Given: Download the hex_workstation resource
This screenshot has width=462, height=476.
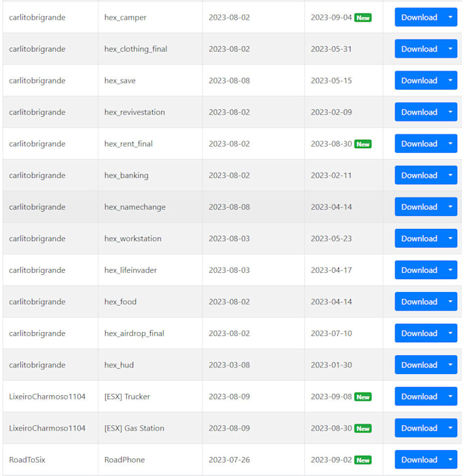Looking at the screenshot, I should pos(419,238).
